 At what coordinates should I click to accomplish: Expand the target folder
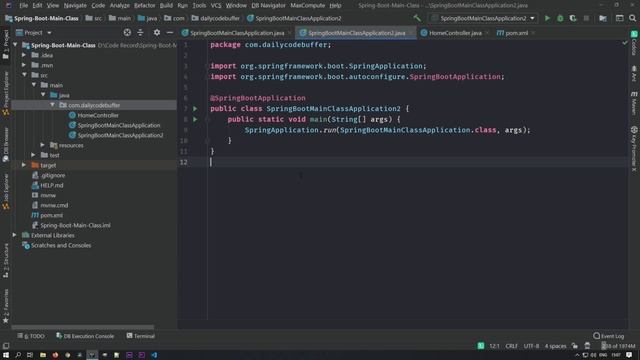coord(24,165)
